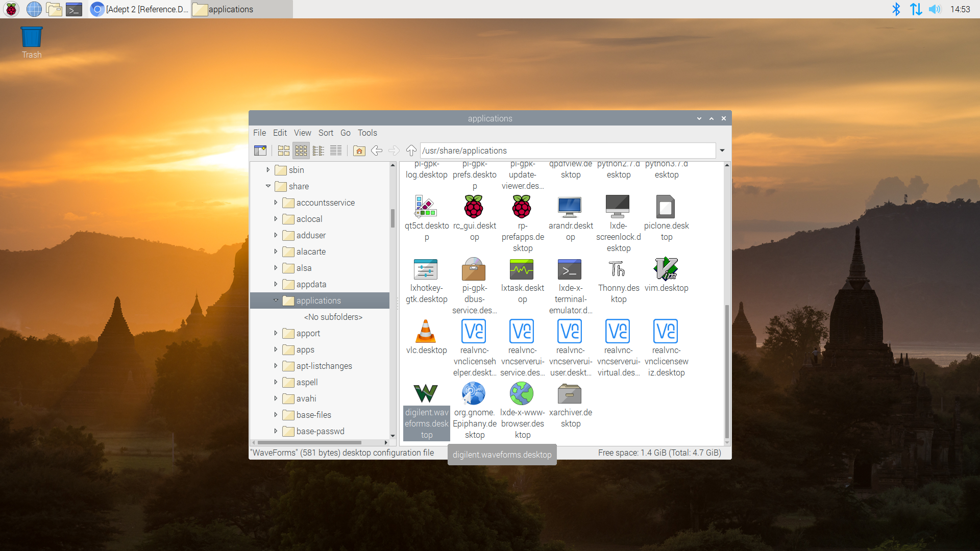This screenshot has height=551, width=980.
Task: Go to home folder icon
Action: [x=359, y=151]
